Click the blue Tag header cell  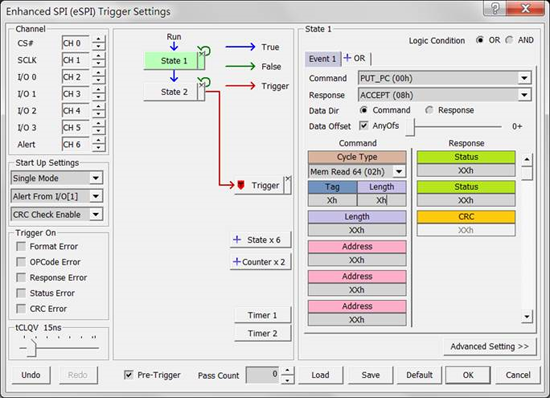point(332,187)
